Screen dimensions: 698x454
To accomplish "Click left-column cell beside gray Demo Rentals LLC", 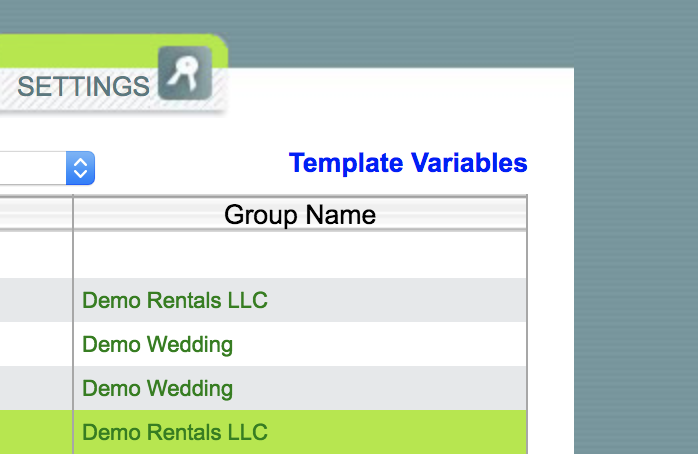I will [35, 300].
